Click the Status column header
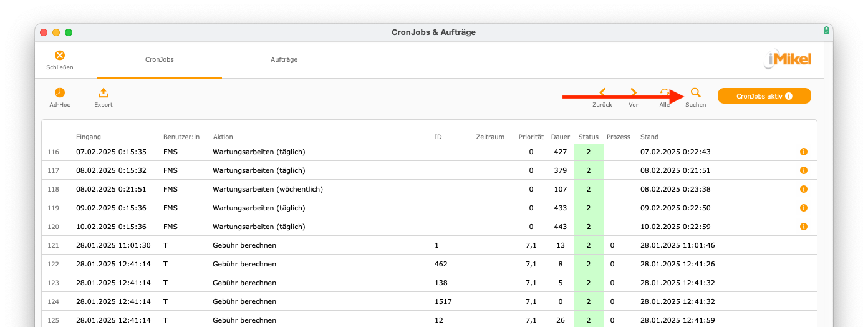Image resolution: width=868 pixels, height=327 pixels. pos(588,137)
